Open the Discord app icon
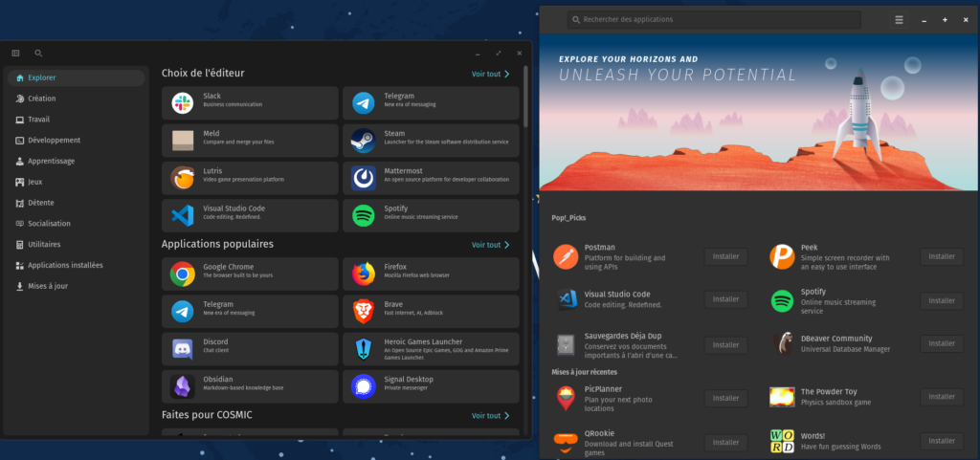 [183, 349]
